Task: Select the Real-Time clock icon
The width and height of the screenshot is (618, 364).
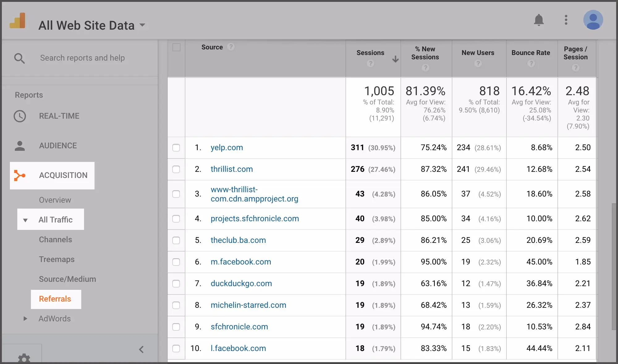Action: coord(20,116)
